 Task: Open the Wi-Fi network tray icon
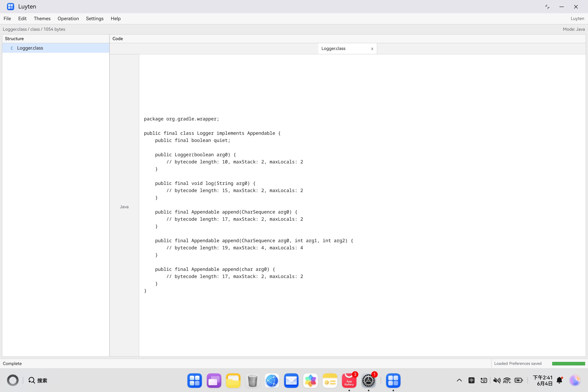(507, 380)
